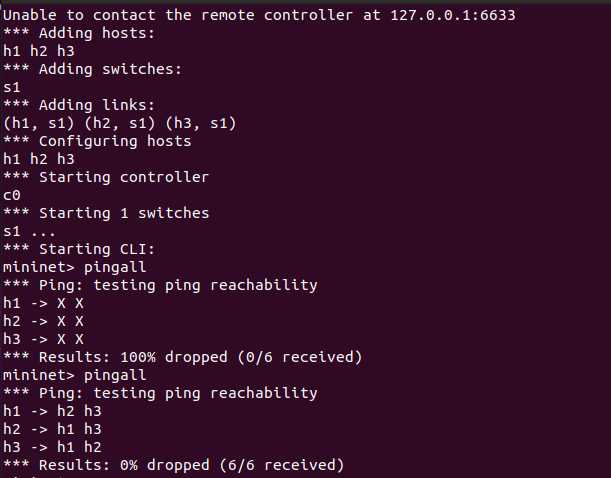This screenshot has height=478, width=611.
Task: Click the "c0" controller name
Action: [x=12, y=195]
